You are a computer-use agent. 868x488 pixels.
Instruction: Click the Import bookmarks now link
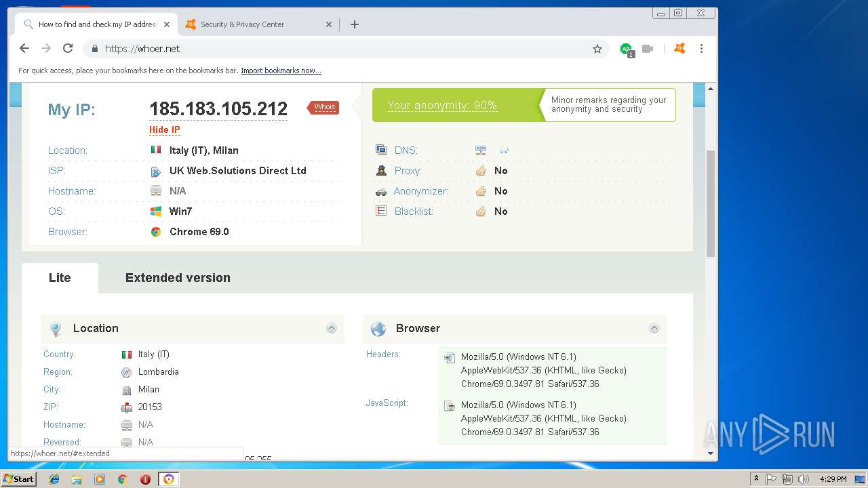point(281,70)
